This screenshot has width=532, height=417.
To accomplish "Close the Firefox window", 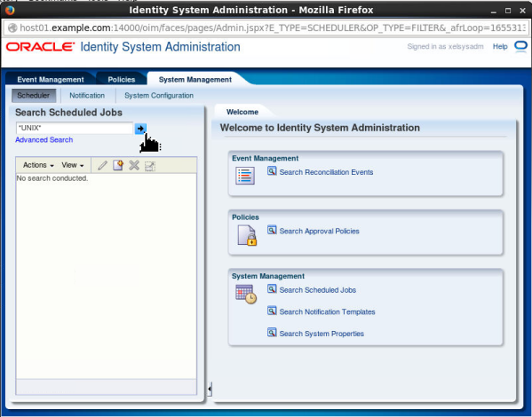I will 522,11.
